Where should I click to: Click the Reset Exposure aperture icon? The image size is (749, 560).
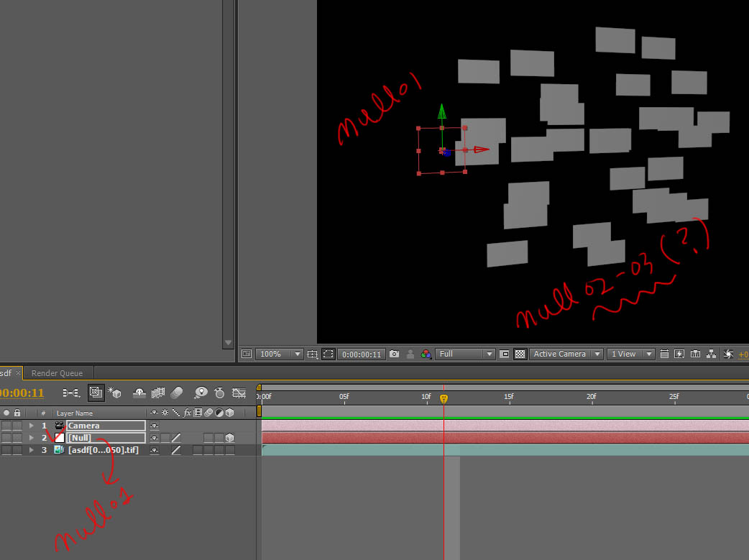(x=728, y=354)
